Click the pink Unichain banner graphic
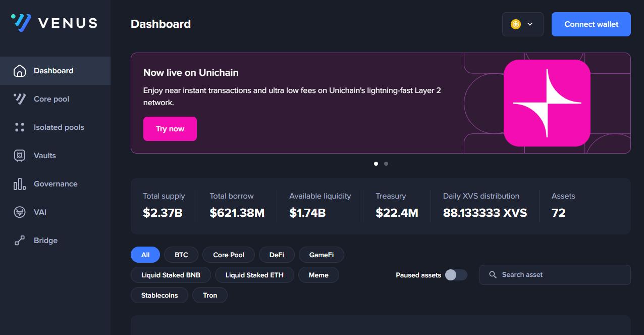The width and height of the screenshot is (644, 335). coord(547,103)
